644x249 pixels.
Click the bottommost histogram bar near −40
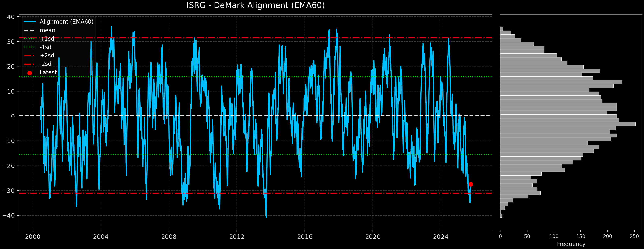(501, 216)
